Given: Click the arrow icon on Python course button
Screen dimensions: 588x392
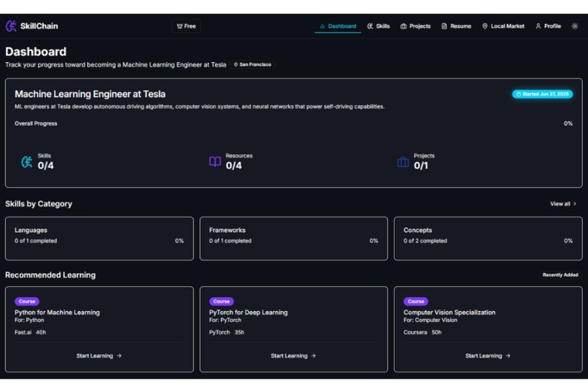Looking at the screenshot, I should pos(119,356).
